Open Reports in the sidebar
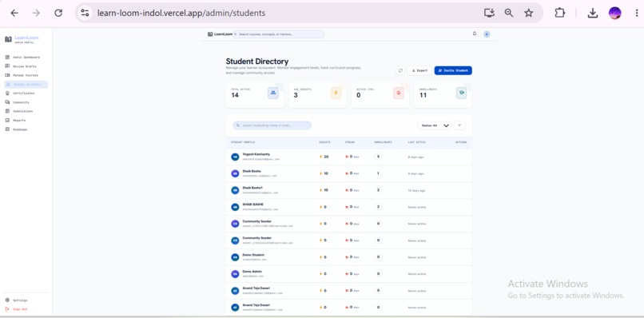 point(26,121)
